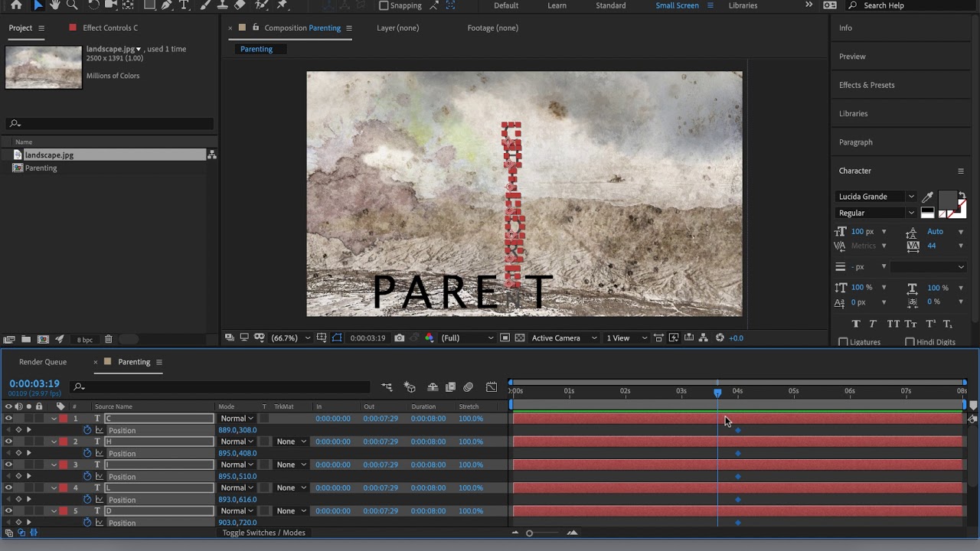980x551 pixels.
Task: Click the timeline zoom slider handle
Action: coord(529,533)
